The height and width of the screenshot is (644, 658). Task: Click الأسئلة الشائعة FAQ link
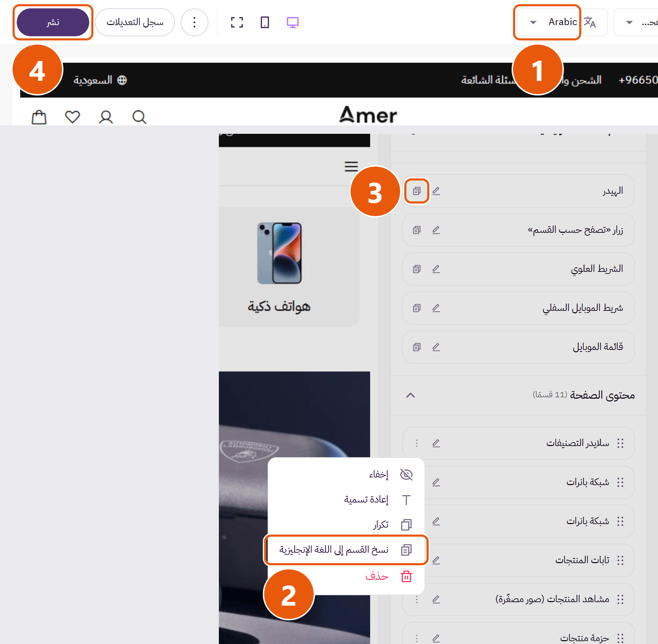tap(488, 80)
